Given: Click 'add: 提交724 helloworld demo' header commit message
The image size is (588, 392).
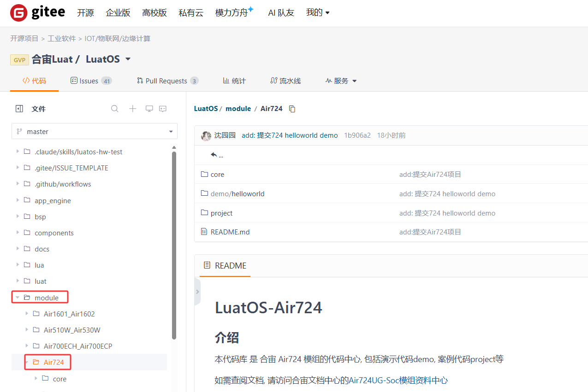Looking at the screenshot, I should click(x=290, y=135).
